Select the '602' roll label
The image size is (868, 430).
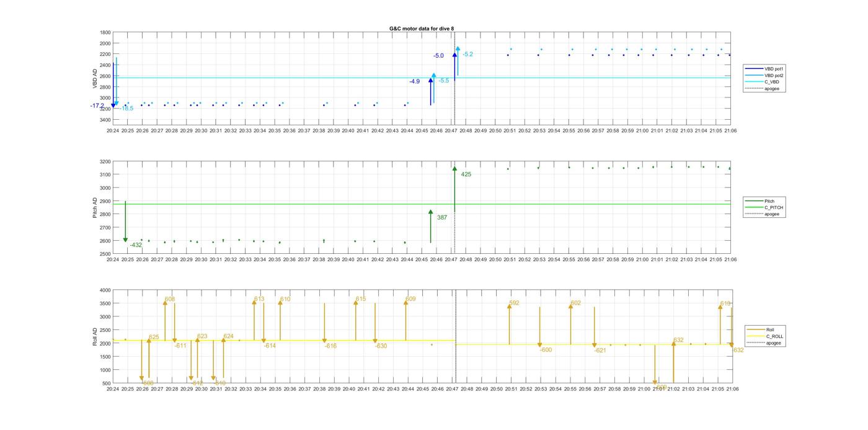tap(576, 303)
